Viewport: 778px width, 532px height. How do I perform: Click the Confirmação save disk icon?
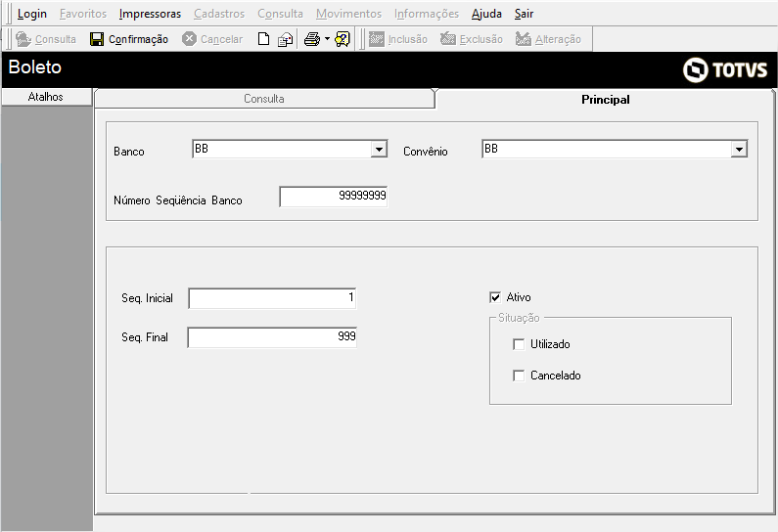97,39
